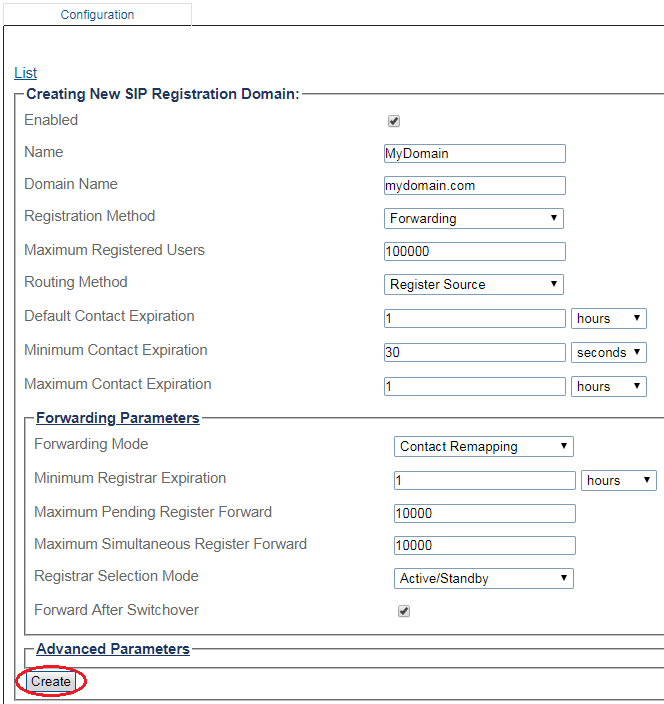Click the Maximum Pending Register Forward field
Screen dimensions: 664x704
pyautogui.click(x=485, y=514)
